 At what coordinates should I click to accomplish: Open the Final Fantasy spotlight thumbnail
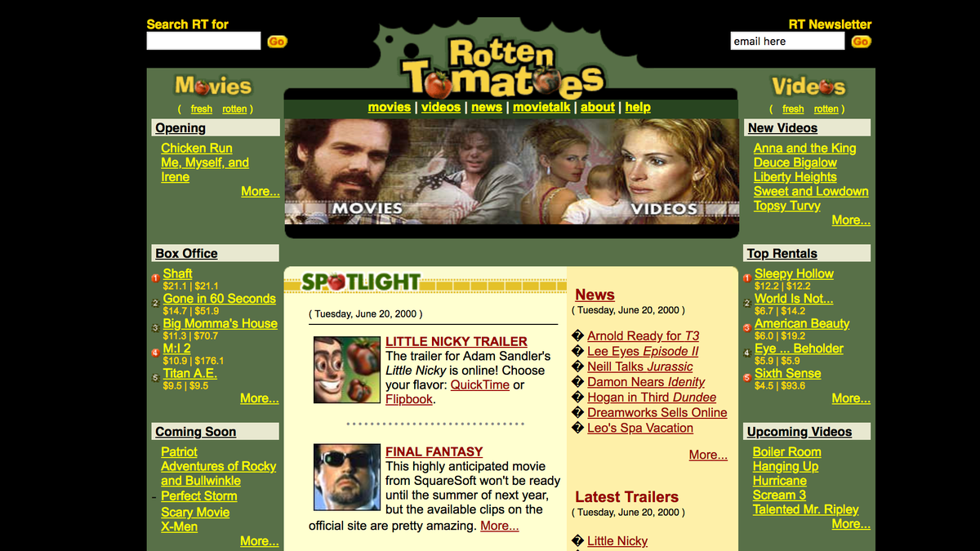[346, 477]
